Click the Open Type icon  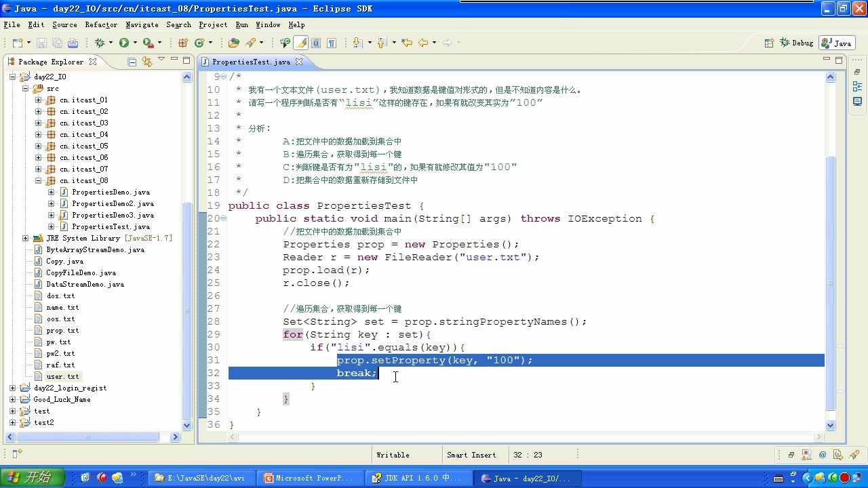(x=234, y=43)
